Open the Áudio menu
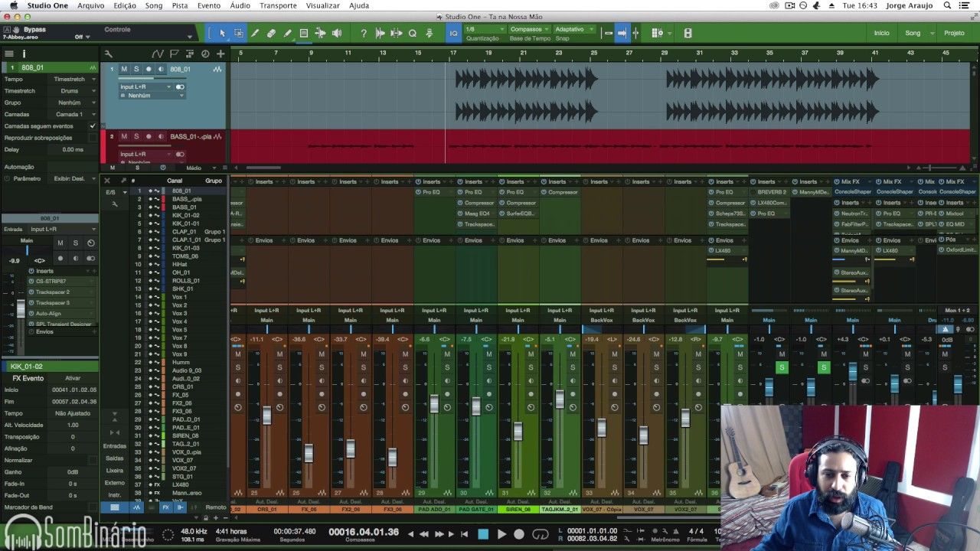 click(240, 5)
